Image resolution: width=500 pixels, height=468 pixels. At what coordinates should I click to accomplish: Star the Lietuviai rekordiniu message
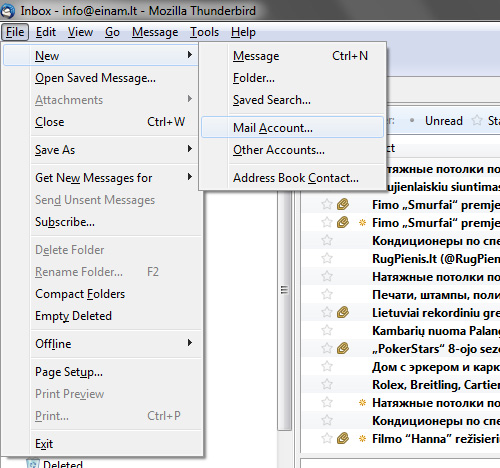[x=327, y=312]
